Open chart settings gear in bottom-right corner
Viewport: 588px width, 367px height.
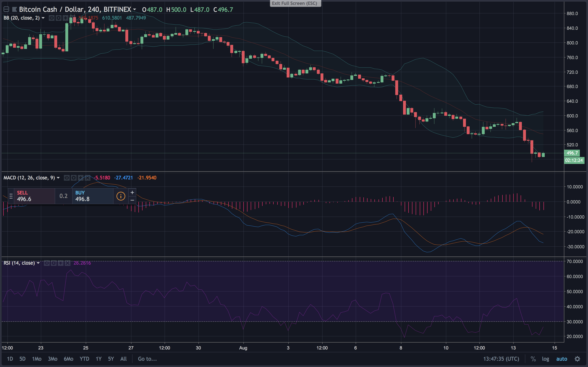pyautogui.click(x=577, y=359)
